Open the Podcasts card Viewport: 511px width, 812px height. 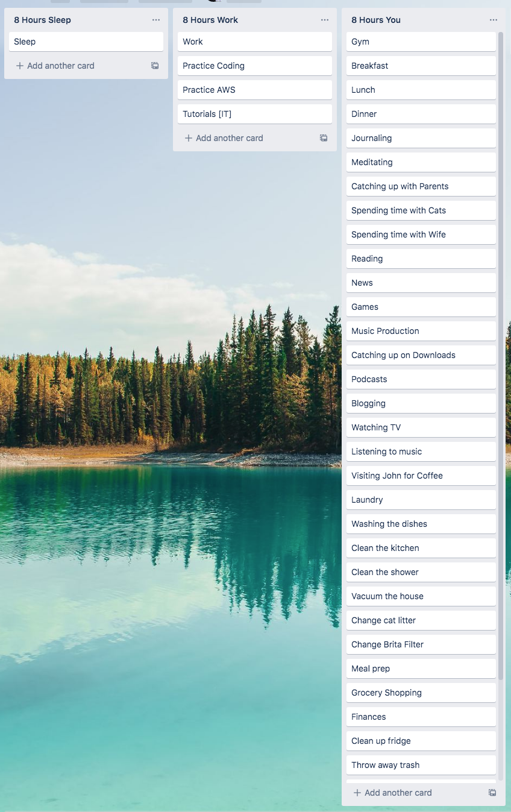pyautogui.click(x=421, y=379)
